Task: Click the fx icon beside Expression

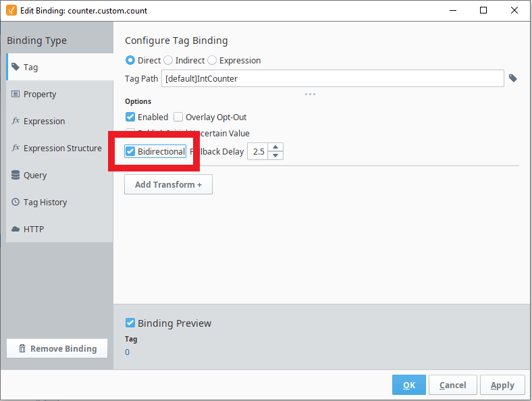Action: (16, 121)
